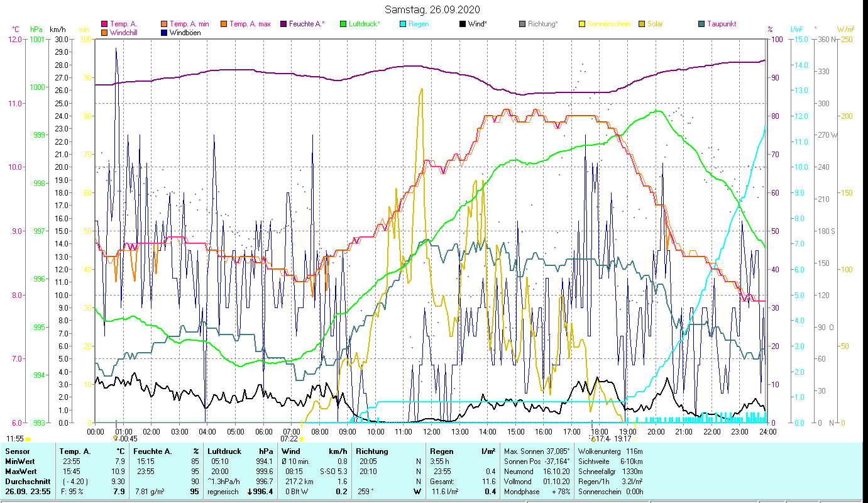Click the Taupunkt legend label
Viewport: 868px width, 503px height.
722,24
